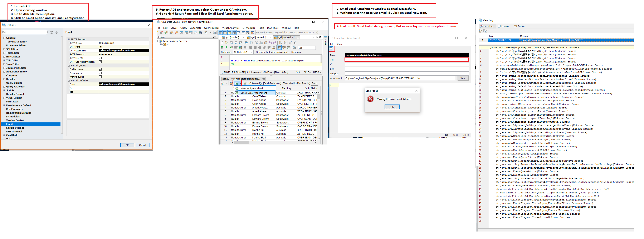Click the Save disk icon in query toolbar
Viewport: 644px width, 239px height.
point(231,43)
